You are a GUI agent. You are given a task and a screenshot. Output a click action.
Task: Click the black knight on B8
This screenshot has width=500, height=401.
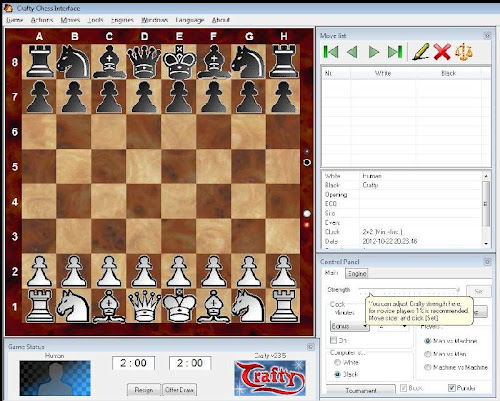coord(74,62)
